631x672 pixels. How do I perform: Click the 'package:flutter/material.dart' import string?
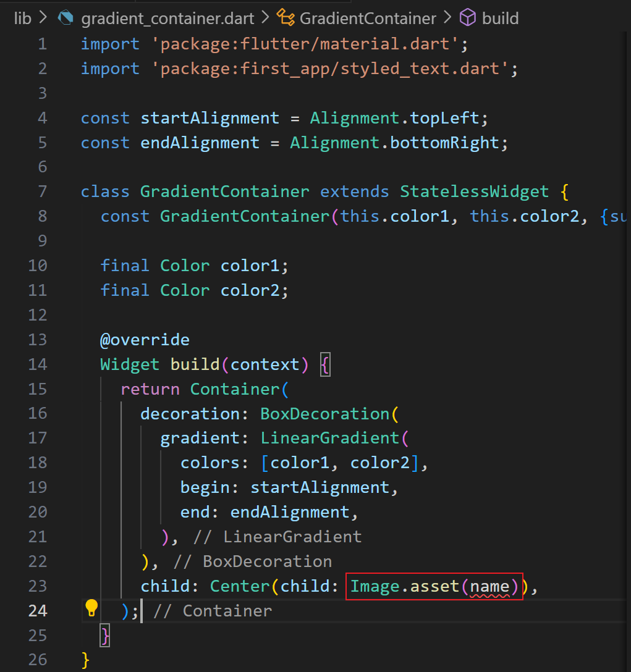pyautogui.click(x=305, y=44)
